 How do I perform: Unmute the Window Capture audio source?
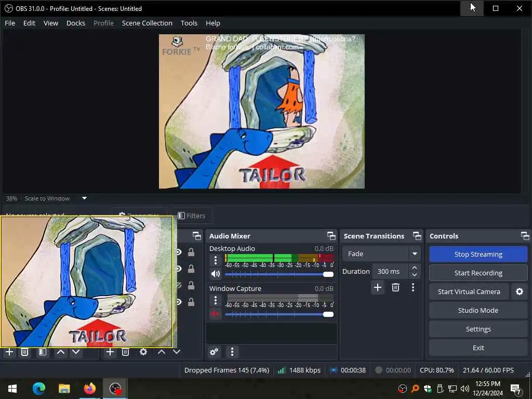[216, 314]
